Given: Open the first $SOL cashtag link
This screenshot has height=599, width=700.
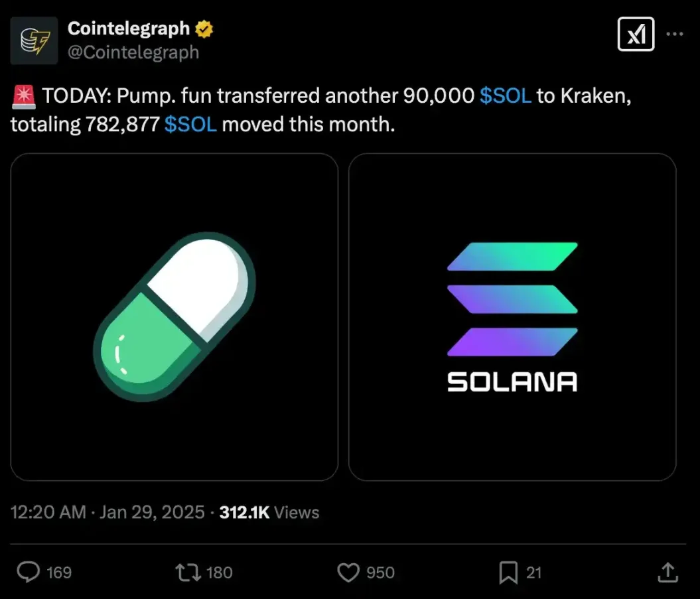Looking at the screenshot, I should point(504,96).
